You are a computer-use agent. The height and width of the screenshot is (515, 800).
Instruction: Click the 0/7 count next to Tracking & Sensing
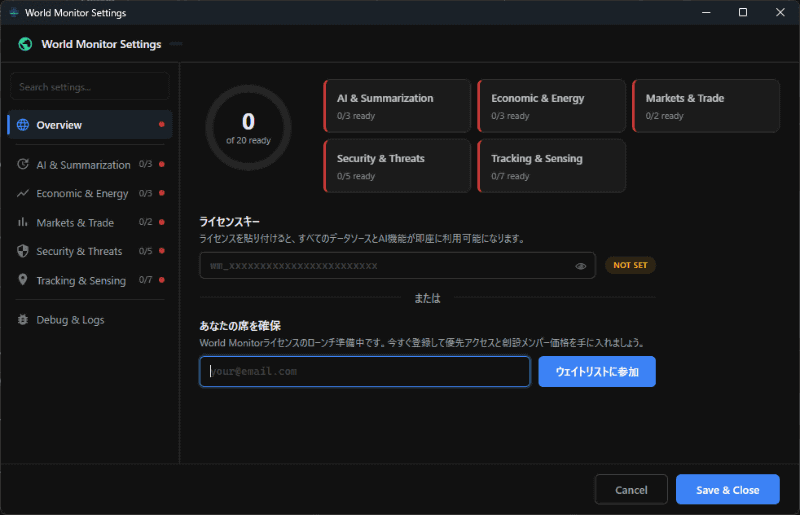coord(145,280)
